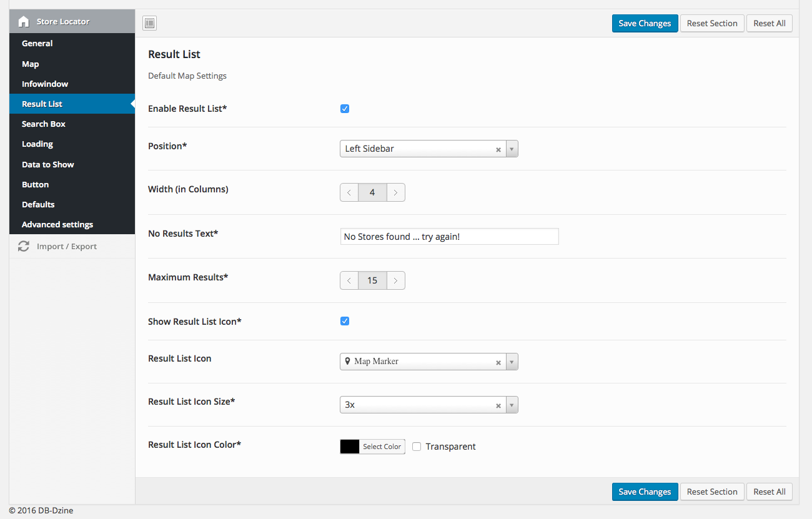Expand the Result List Icon dropdown
Viewport: 812px width, 519px height.
512,362
